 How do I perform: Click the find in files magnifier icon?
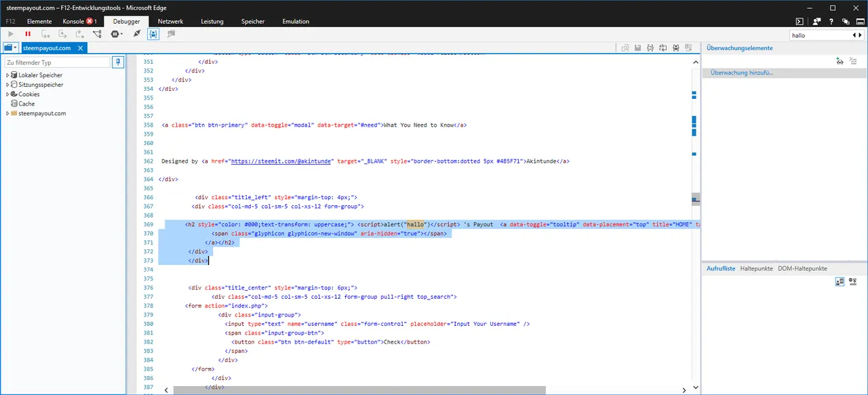pos(626,47)
